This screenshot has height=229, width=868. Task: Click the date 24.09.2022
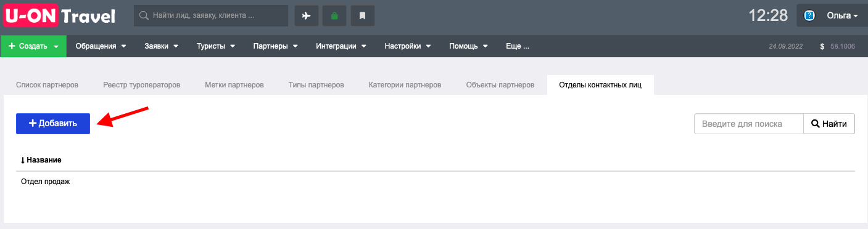(x=785, y=46)
